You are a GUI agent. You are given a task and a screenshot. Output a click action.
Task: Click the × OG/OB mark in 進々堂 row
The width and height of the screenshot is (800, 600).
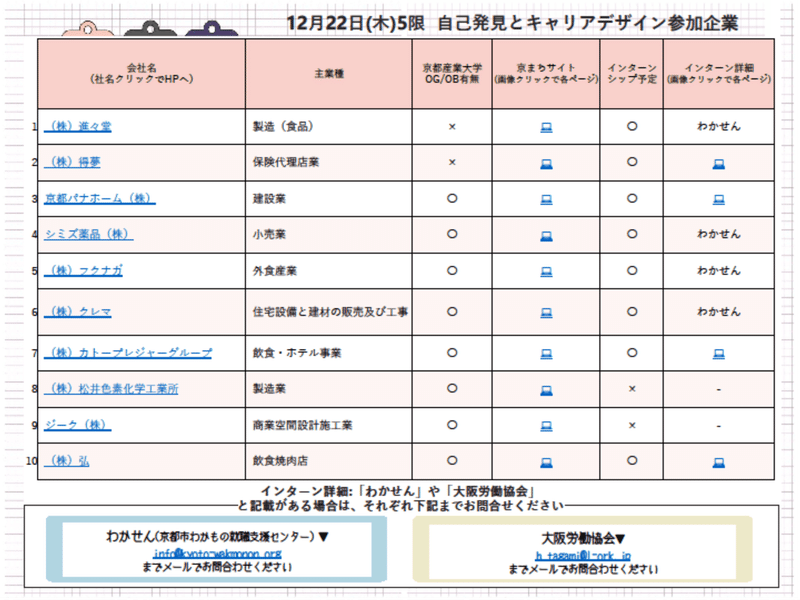452,127
